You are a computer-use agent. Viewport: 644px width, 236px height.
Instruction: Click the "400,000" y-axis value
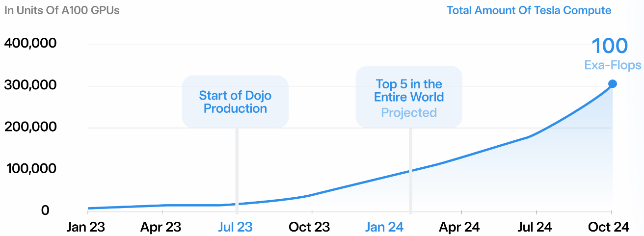(30, 43)
